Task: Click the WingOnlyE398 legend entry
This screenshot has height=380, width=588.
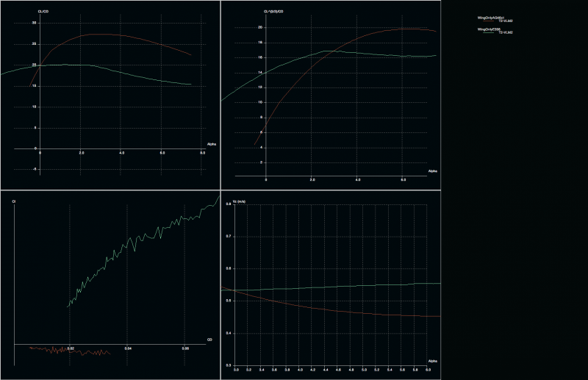Action: click(489, 29)
